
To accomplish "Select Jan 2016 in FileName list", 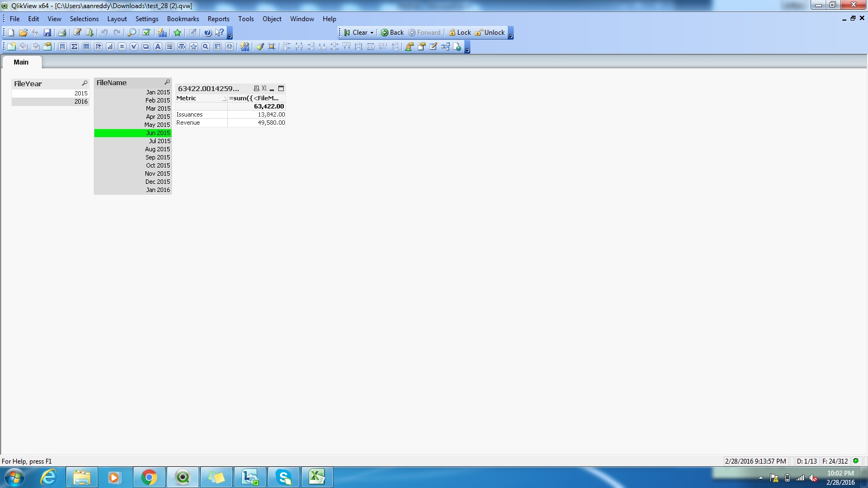I will coord(133,190).
